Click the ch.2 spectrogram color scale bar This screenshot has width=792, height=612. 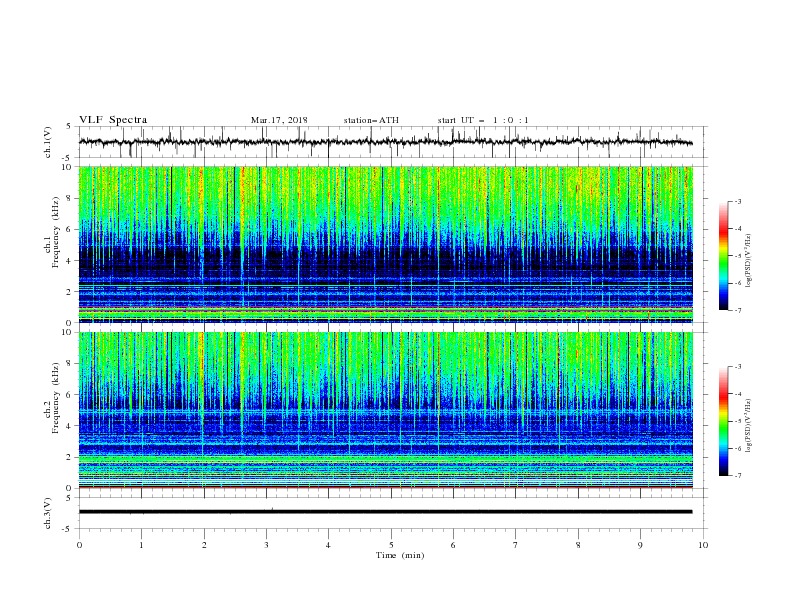723,421
